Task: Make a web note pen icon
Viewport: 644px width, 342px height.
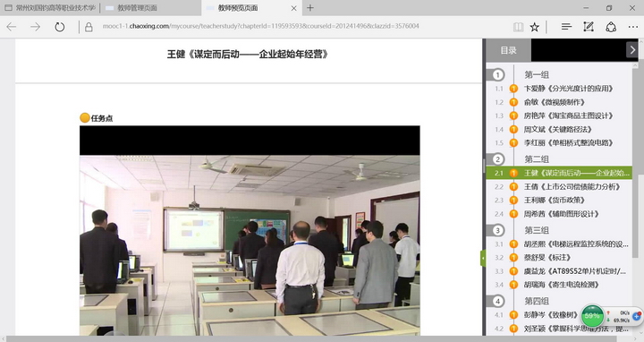Action: [x=589, y=27]
